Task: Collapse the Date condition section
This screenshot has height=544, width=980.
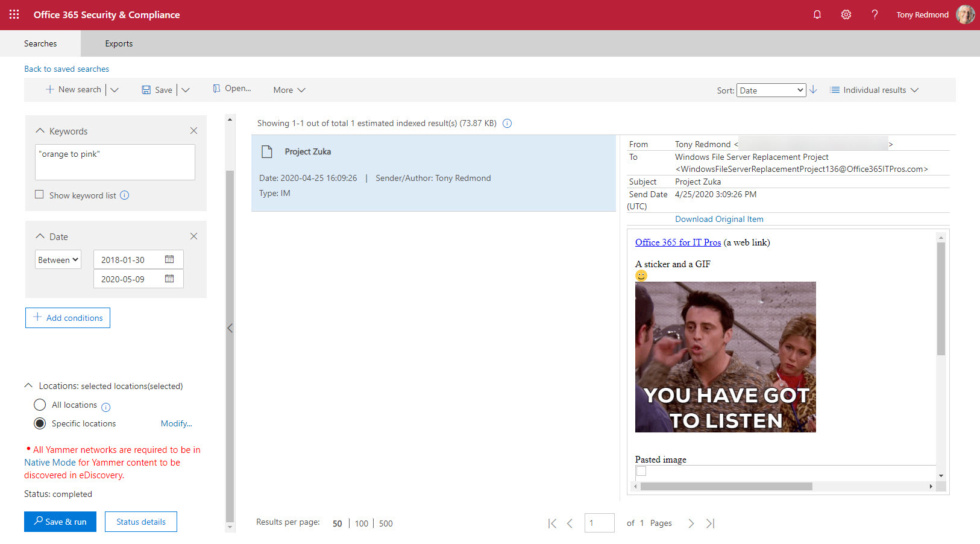Action: tap(40, 236)
